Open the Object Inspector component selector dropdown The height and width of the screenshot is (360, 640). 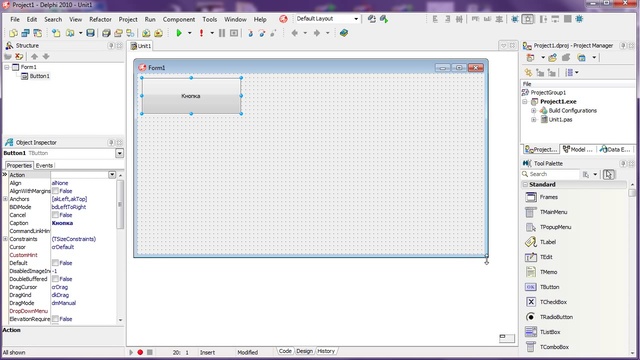pyautogui.click(x=119, y=153)
